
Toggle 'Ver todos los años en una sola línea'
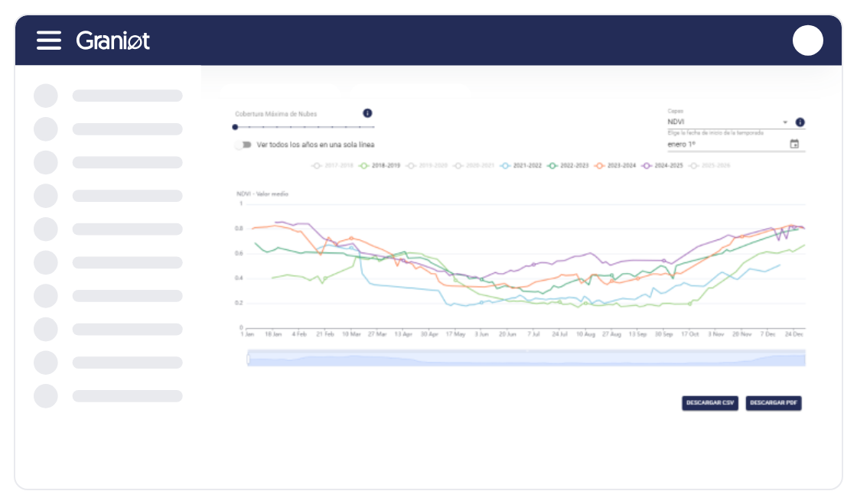coord(243,145)
